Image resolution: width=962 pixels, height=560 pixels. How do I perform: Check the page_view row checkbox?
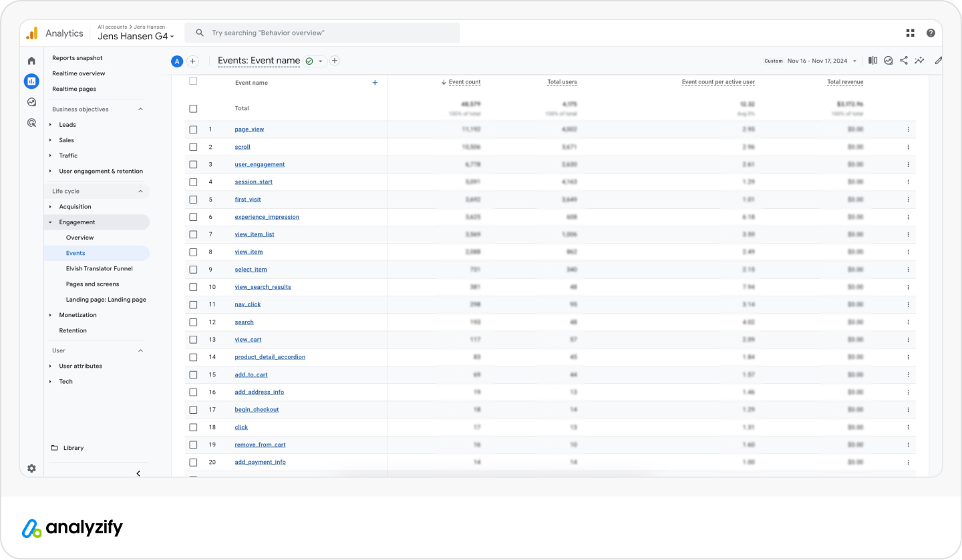(x=193, y=129)
